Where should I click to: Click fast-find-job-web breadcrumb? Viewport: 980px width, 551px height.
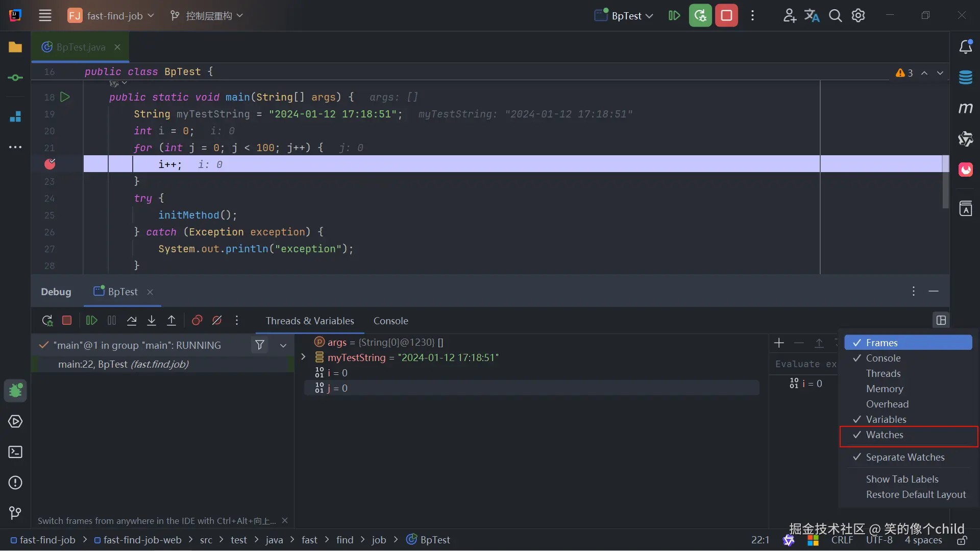click(x=137, y=540)
